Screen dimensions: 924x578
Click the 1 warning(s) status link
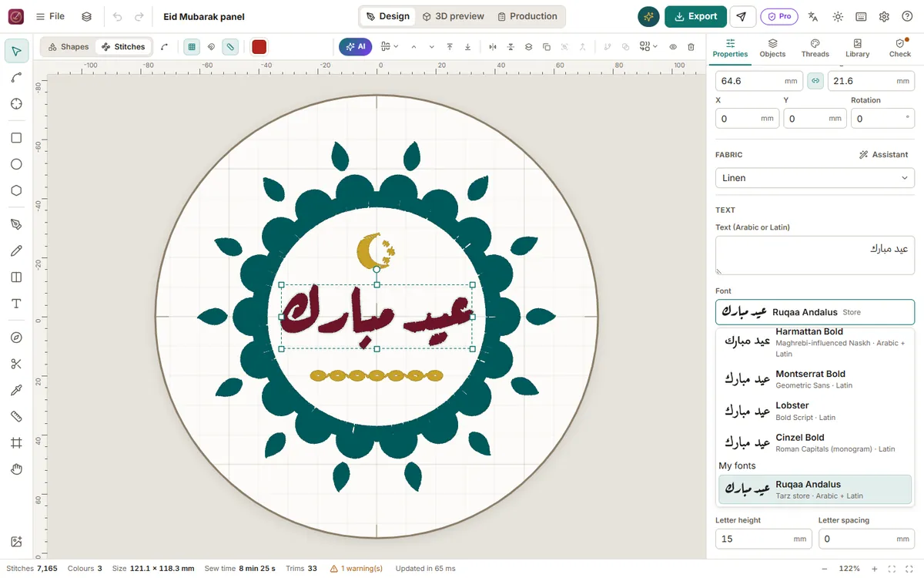pyautogui.click(x=357, y=569)
